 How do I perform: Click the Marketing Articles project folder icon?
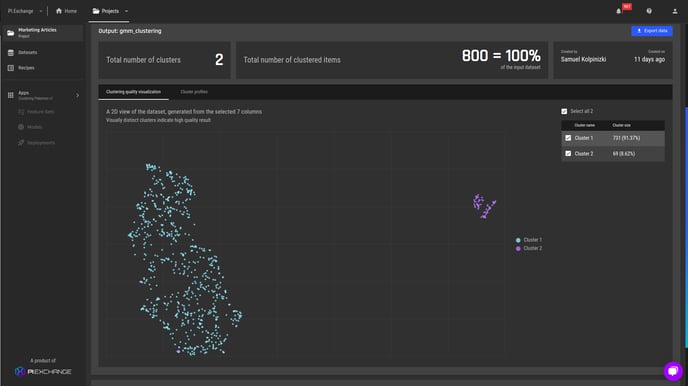coord(11,33)
